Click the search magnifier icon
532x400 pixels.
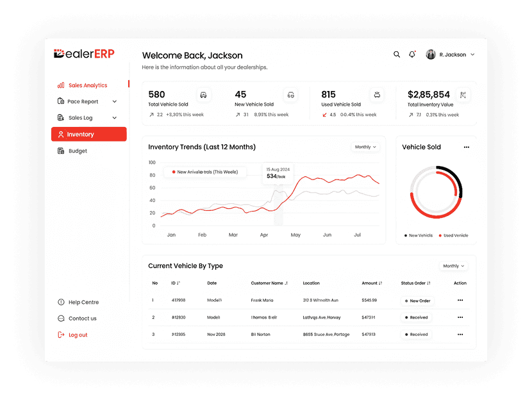[x=397, y=54]
